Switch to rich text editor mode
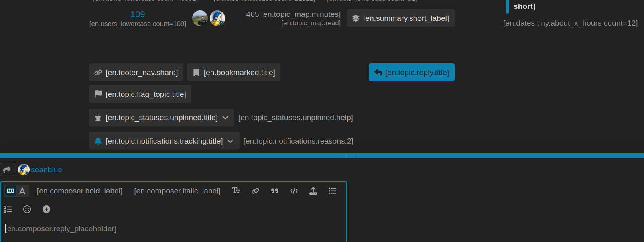Viewport: 644px width, 242px height. coord(22,191)
